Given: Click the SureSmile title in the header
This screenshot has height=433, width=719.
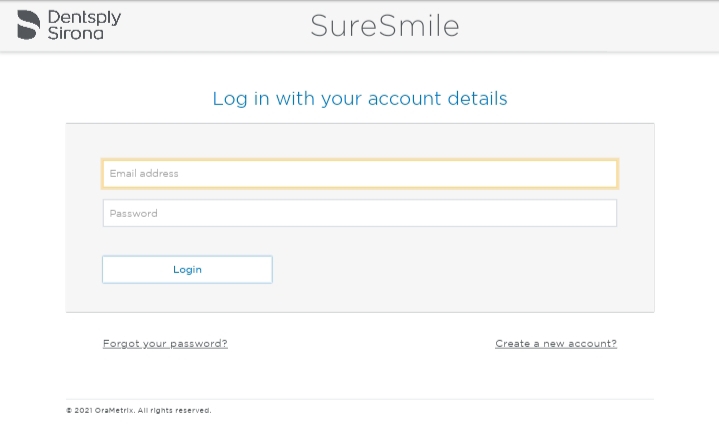Looking at the screenshot, I should tap(385, 26).
